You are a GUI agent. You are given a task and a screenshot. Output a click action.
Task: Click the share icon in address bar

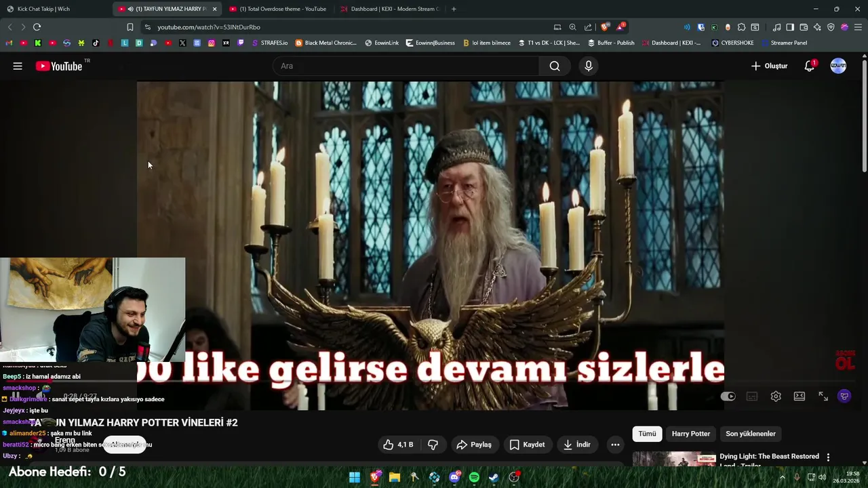point(587,27)
